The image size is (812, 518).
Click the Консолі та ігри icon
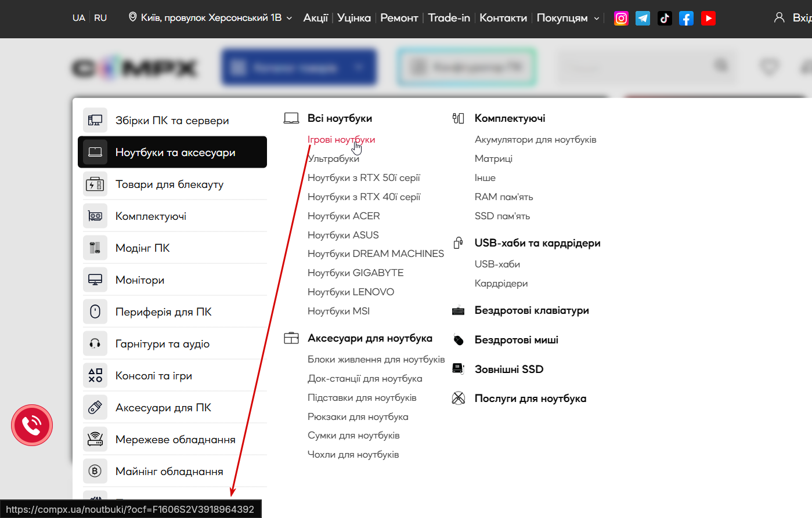pos(95,376)
